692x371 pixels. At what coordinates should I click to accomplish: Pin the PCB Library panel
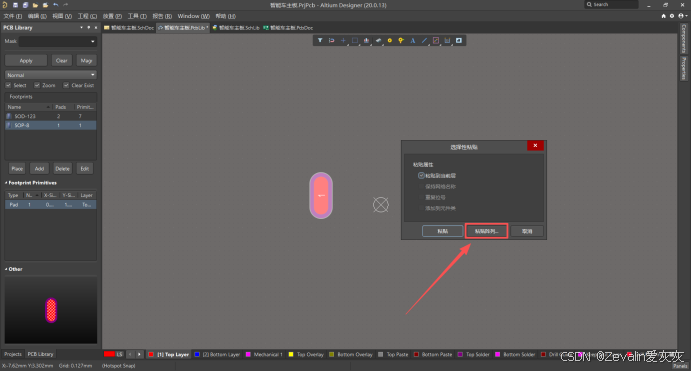coord(89,27)
